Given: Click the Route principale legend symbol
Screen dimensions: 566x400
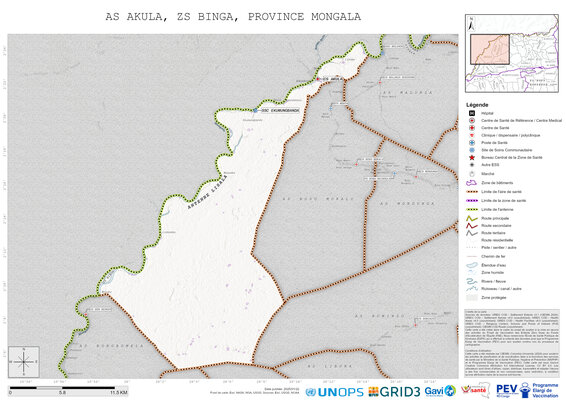Looking at the screenshot, I should coord(471,218).
